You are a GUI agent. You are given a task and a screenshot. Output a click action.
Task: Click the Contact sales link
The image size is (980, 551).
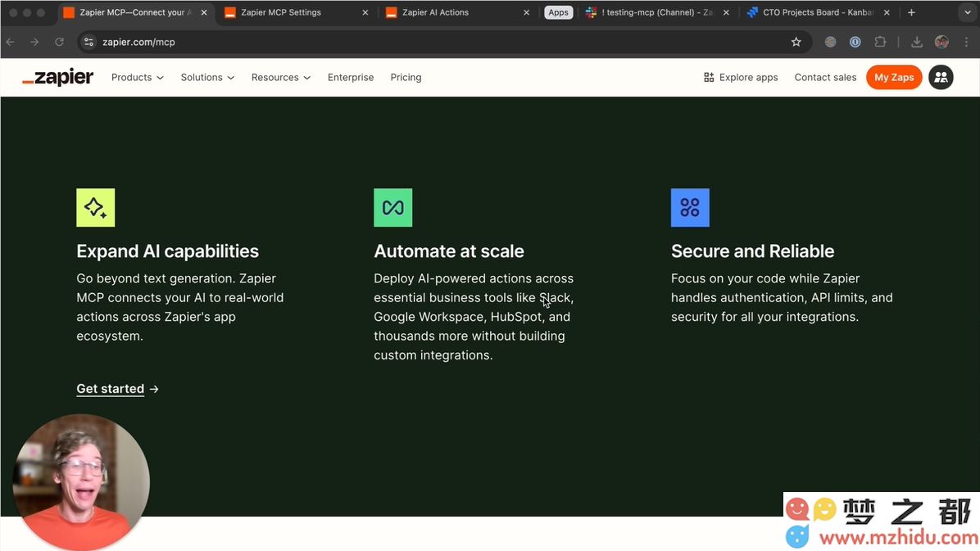pyautogui.click(x=825, y=78)
